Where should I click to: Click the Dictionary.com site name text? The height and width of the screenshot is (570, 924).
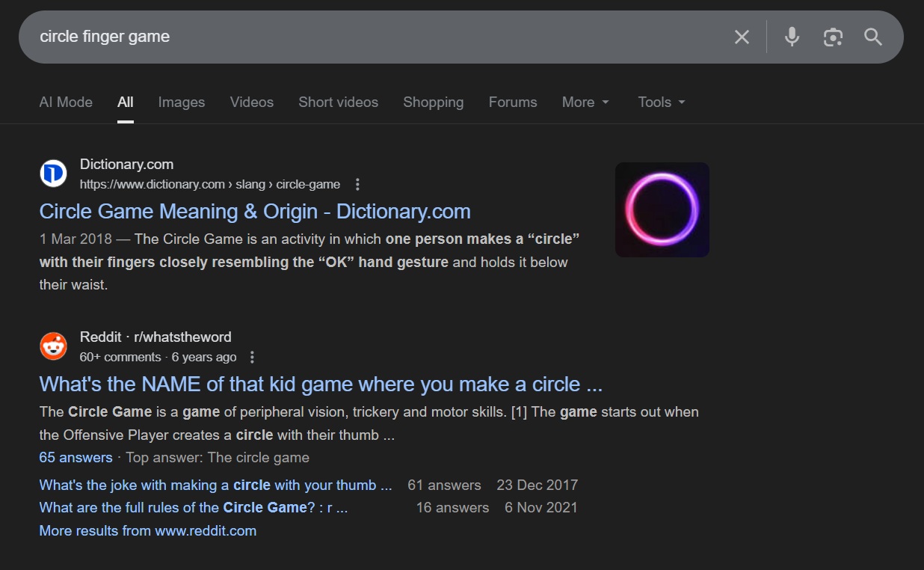coord(126,165)
